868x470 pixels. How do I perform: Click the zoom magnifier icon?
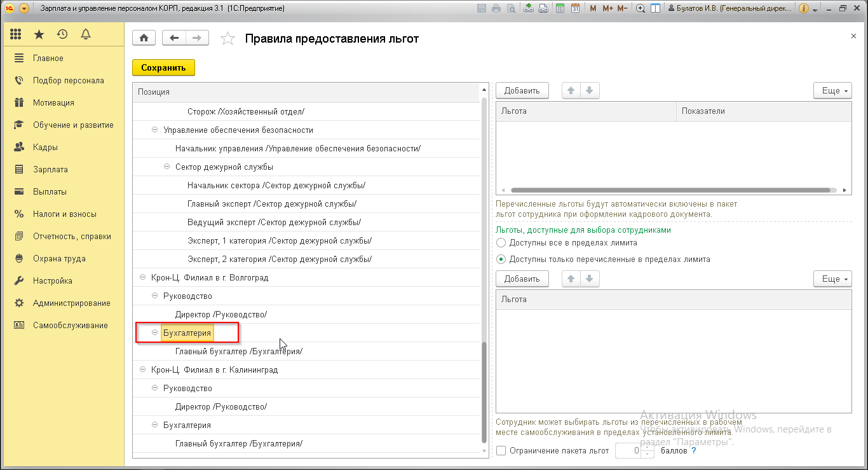(x=641, y=9)
